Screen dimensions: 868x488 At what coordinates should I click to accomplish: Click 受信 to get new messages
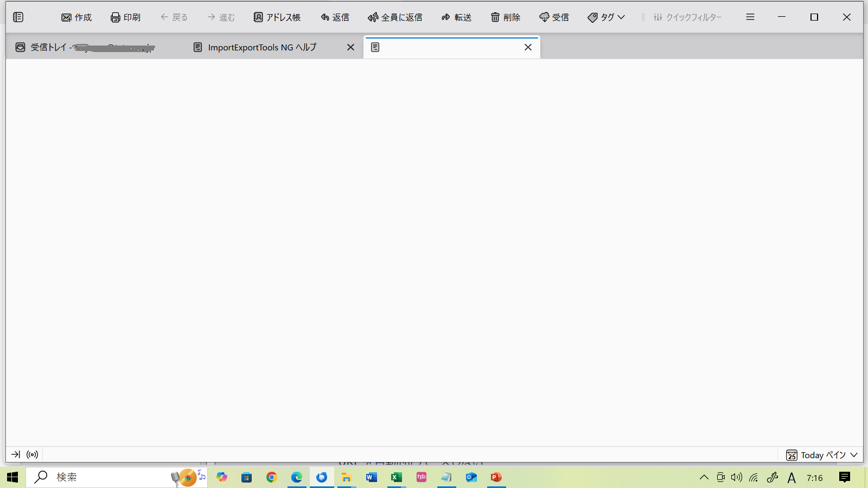pos(554,17)
